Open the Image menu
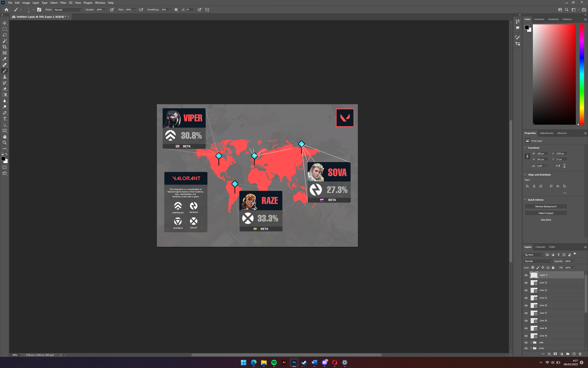The image size is (588, 368). click(x=26, y=3)
